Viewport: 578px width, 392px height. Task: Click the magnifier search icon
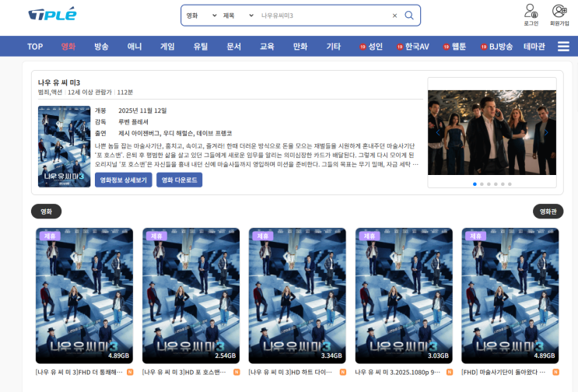point(409,16)
